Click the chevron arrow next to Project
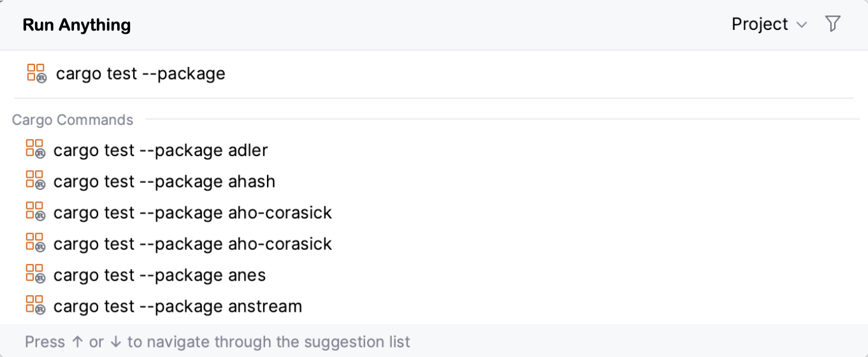868x357 pixels. [x=802, y=25]
